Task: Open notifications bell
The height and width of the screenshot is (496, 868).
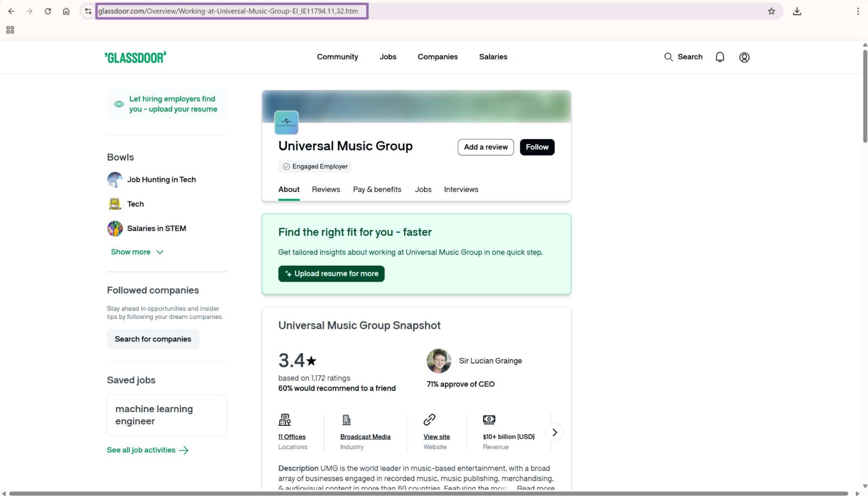Action: 720,57
